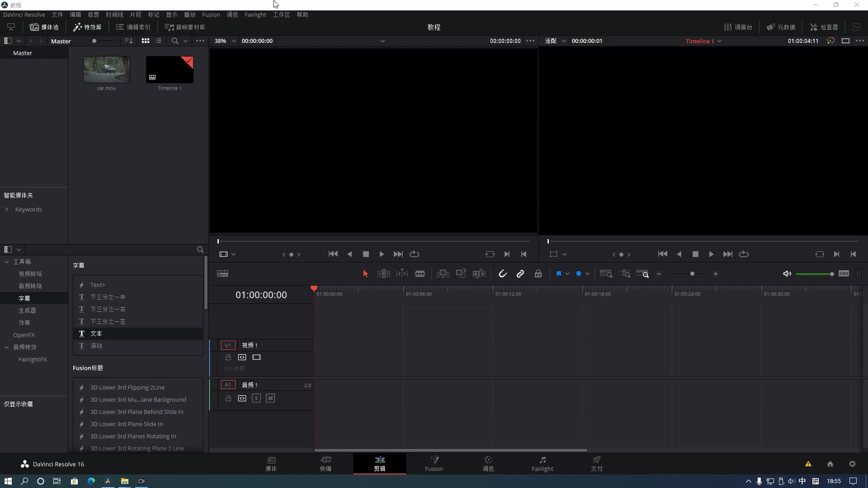
Task: Click the detail zoom icon
Action: coord(624,274)
